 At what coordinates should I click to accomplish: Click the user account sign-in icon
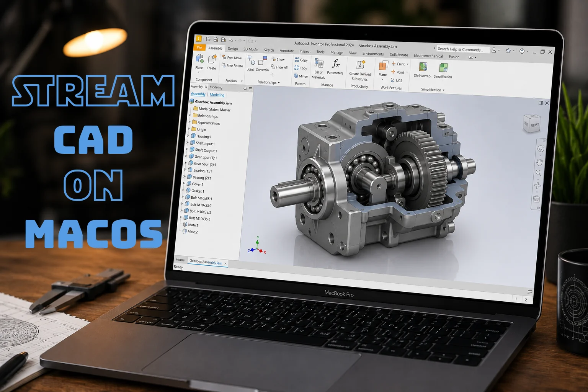click(494, 50)
